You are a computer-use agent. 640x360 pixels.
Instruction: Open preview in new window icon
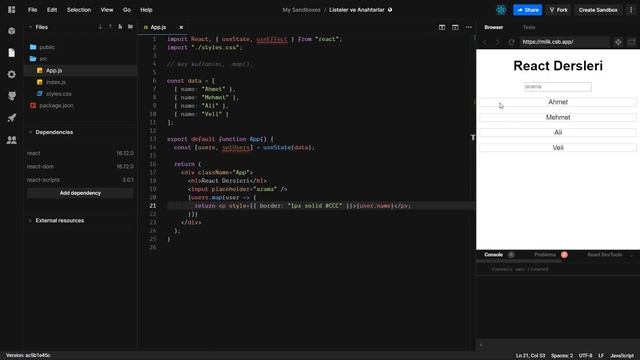(x=631, y=42)
